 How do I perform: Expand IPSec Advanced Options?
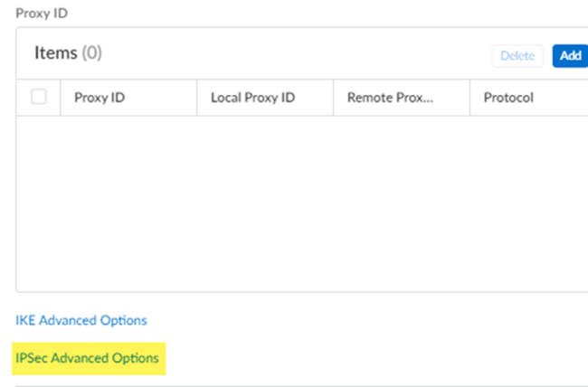pos(87,358)
